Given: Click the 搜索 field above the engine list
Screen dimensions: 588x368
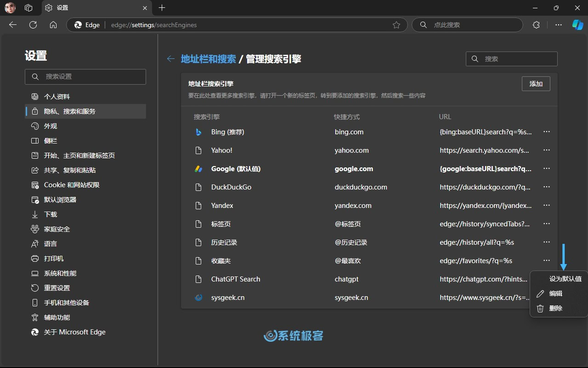Looking at the screenshot, I should point(512,59).
